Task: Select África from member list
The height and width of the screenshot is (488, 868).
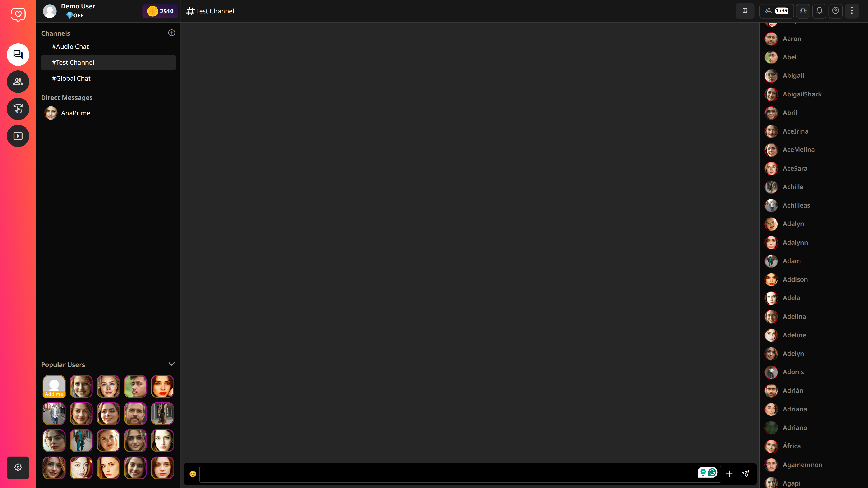Action: (814, 446)
